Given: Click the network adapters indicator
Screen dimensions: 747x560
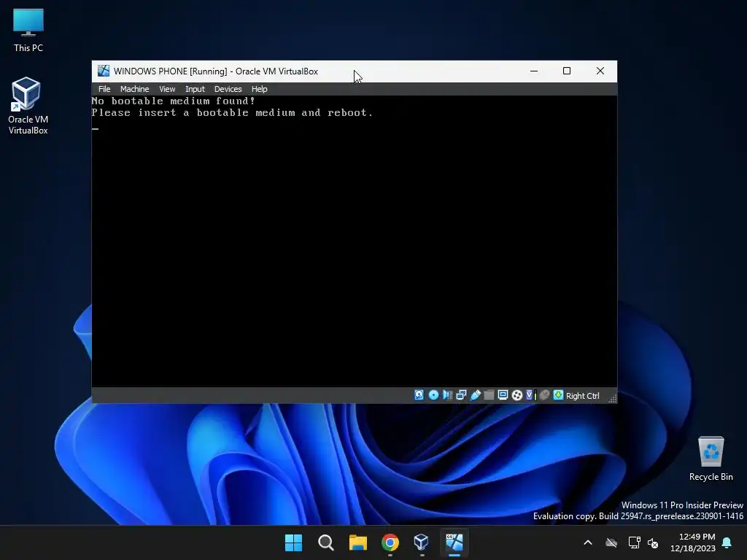Looking at the screenshot, I should (x=461, y=394).
